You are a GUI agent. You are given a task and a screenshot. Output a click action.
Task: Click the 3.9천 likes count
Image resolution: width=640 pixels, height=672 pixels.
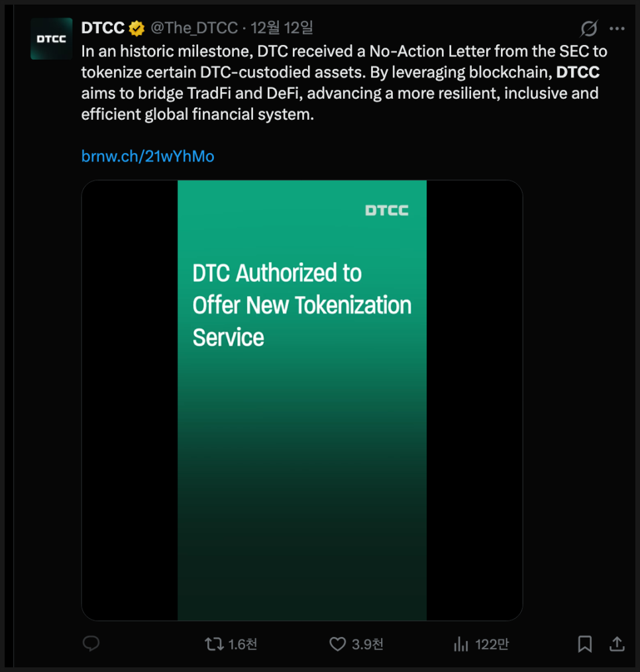click(368, 644)
